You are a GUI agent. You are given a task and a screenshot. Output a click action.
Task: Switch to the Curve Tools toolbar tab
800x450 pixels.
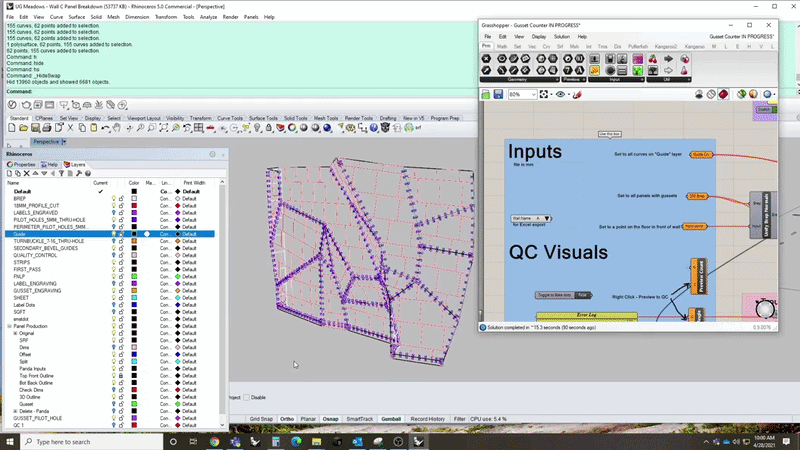click(230, 118)
